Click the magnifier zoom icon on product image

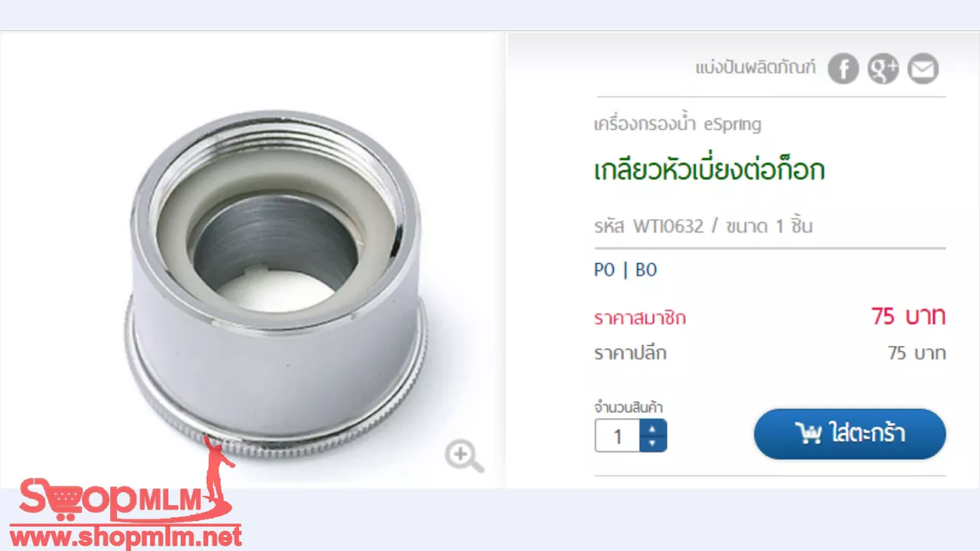click(464, 457)
